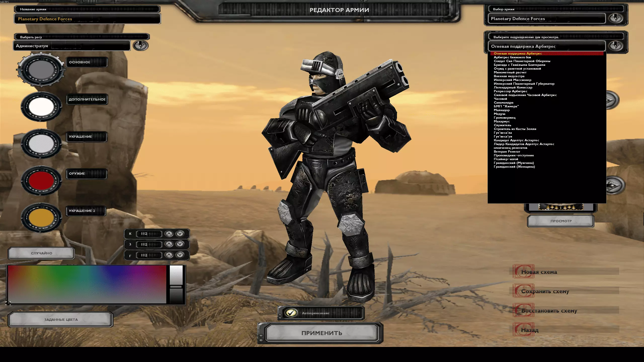Select the gold УКРАШЕНИЕ 2 color swatch
The height and width of the screenshot is (362, 644).
(x=41, y=217)
